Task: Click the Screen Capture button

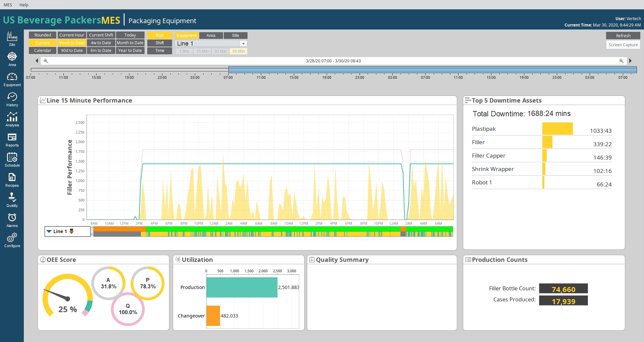Action: point(623,45)
